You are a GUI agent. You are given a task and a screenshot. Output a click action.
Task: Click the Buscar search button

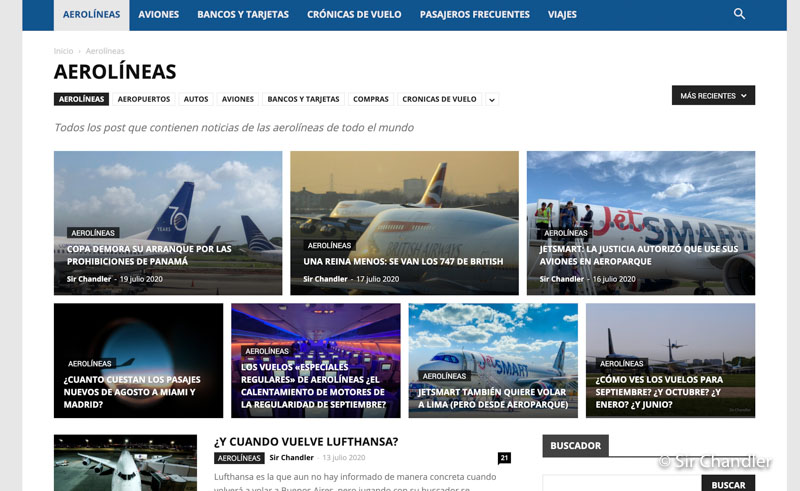click(728, 484)
